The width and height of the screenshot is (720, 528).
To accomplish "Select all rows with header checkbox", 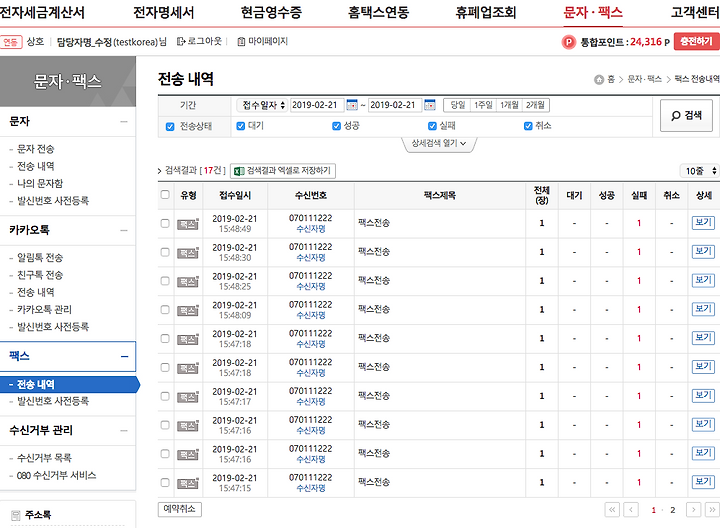I will [x=165, y=195].
